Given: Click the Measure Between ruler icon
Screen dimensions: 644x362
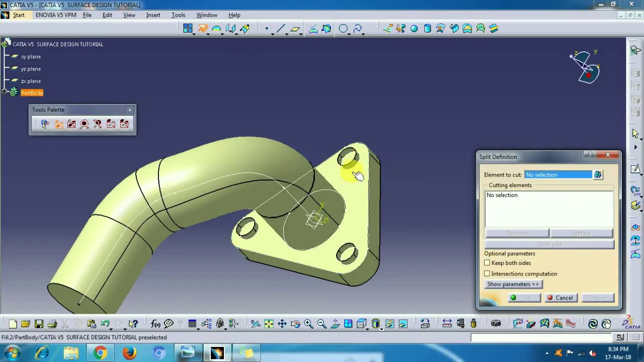Looking at the screenshot, I should pyautogui.click(x=447, y=324).
